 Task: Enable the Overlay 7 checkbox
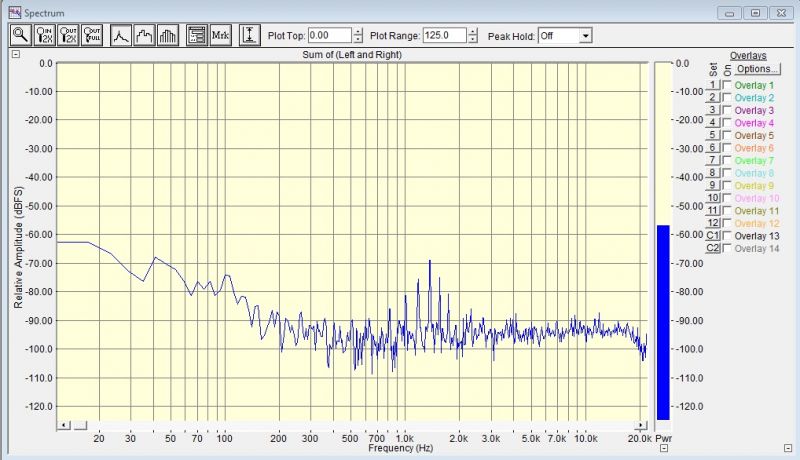[x=727, y=160]
